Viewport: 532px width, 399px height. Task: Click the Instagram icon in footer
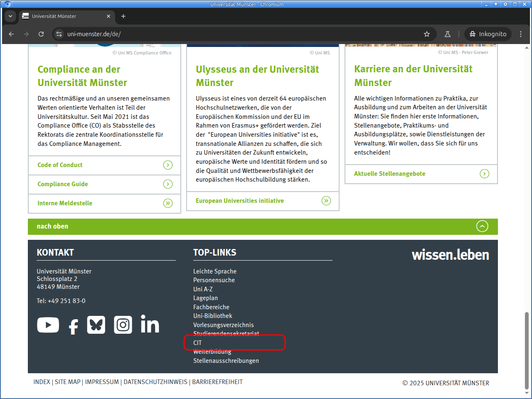click(123, 325)
